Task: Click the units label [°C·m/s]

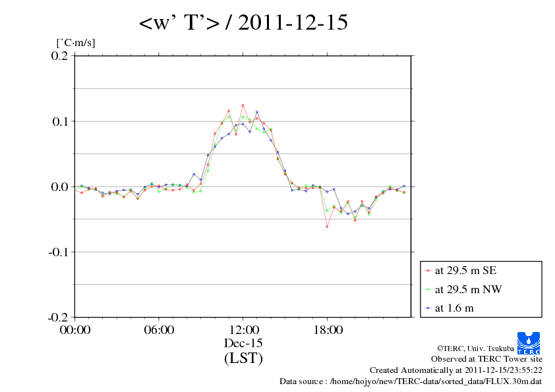Action: tap(76, 43)
